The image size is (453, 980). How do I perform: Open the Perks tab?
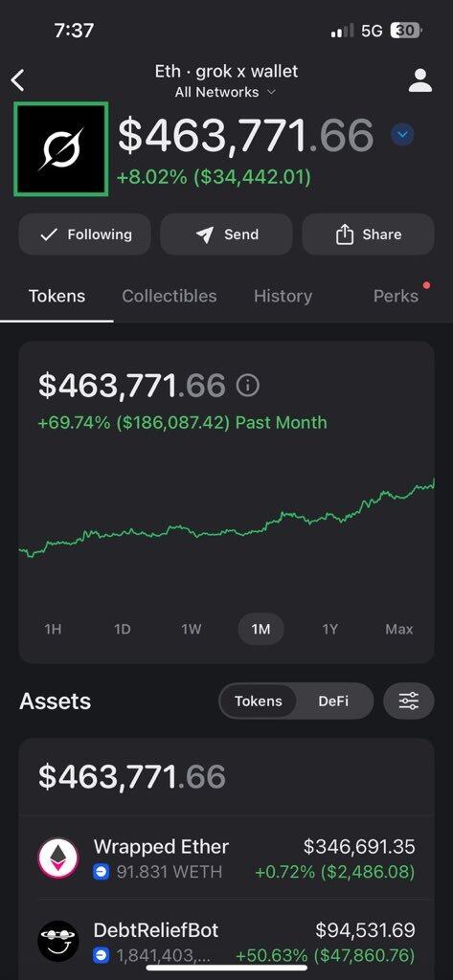(x=396, y=296)
